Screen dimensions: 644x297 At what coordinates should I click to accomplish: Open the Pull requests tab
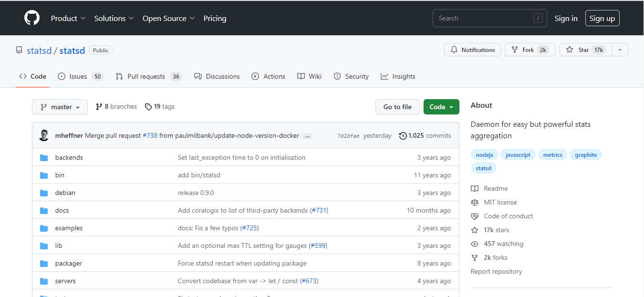pos(148,76)
